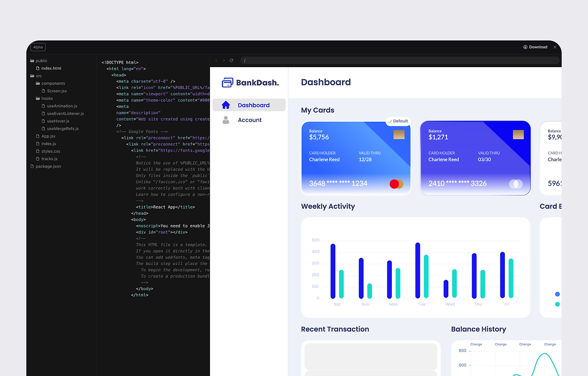
Task: Click the useHover.js file icon
Action: [44, 121]
